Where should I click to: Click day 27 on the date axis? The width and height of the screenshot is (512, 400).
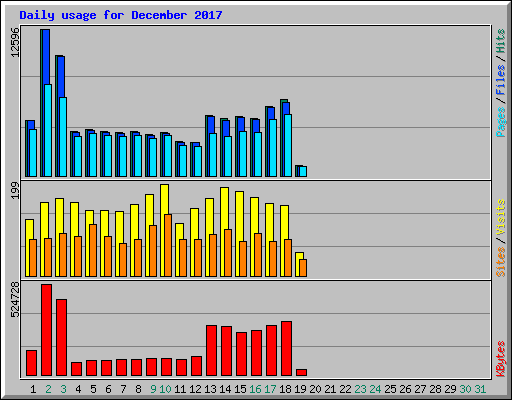[x=420, y=389]
